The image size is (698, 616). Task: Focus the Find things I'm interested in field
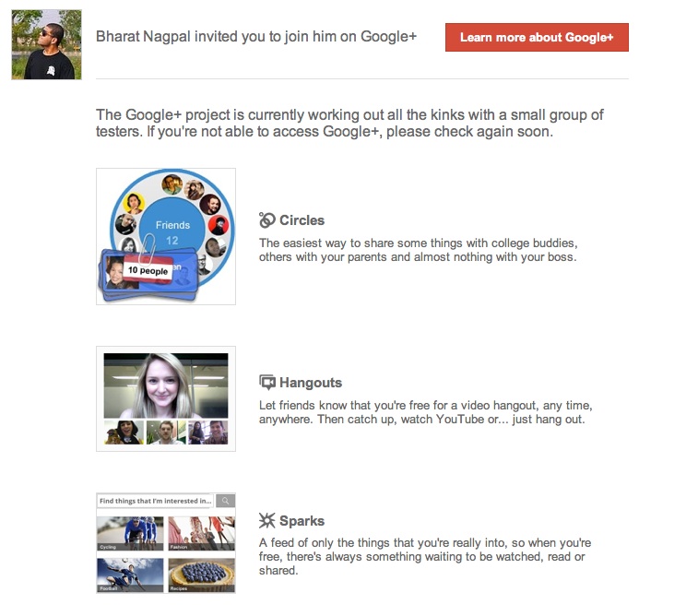point(156,501)
